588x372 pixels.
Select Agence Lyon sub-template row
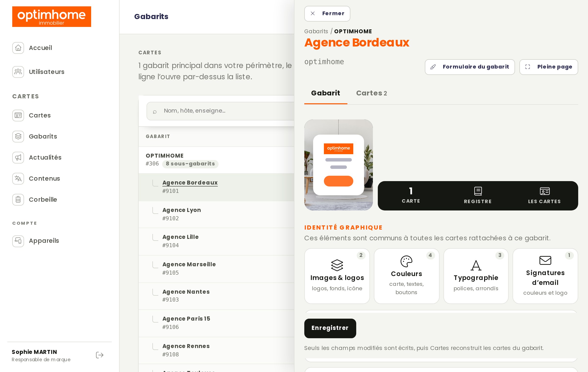tap(216, 214)
